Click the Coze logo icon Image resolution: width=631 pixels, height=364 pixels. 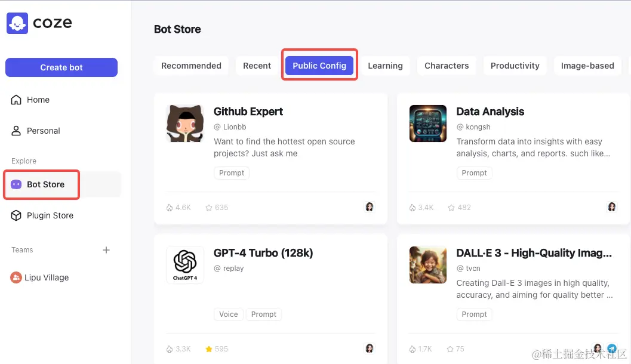click(17, 23)
